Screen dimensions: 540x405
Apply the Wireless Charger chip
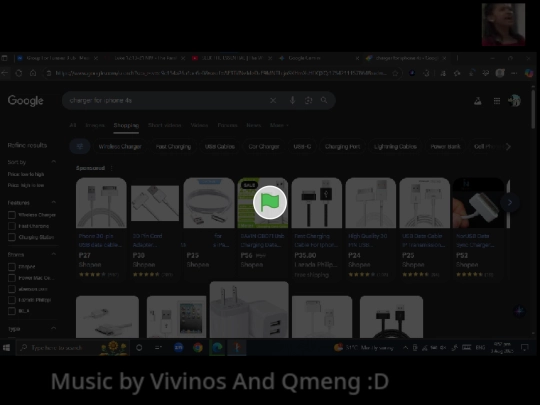click(x=120, y=146)
